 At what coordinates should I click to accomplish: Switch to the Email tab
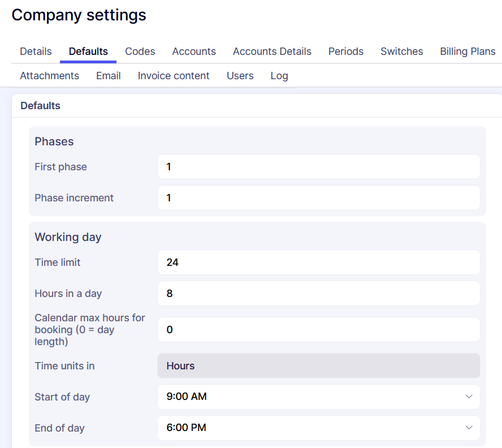[108, 76]
